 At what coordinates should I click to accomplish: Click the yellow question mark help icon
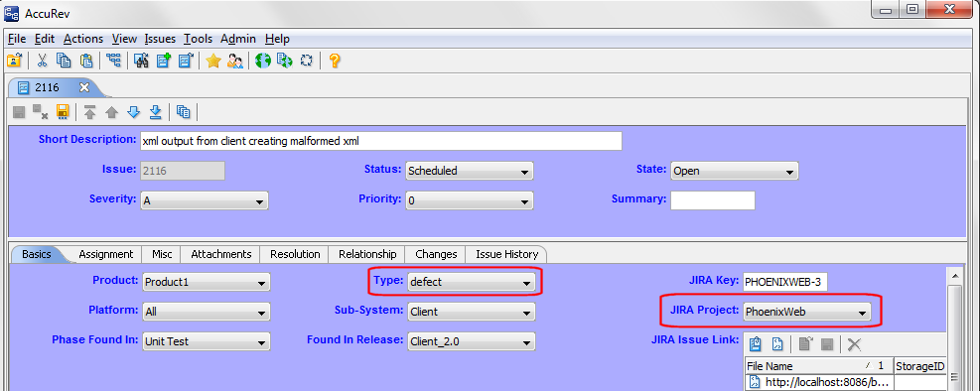click(x=335, y=61)
